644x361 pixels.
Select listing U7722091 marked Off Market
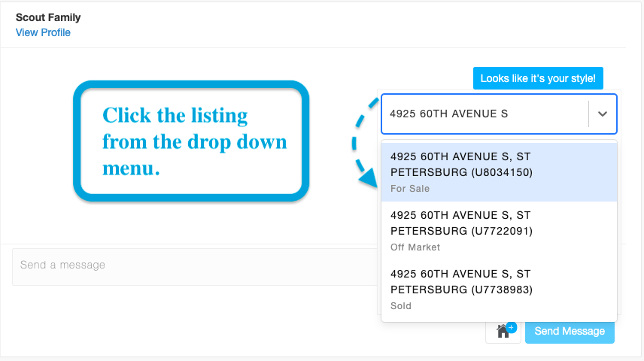(x=499, y=231)
